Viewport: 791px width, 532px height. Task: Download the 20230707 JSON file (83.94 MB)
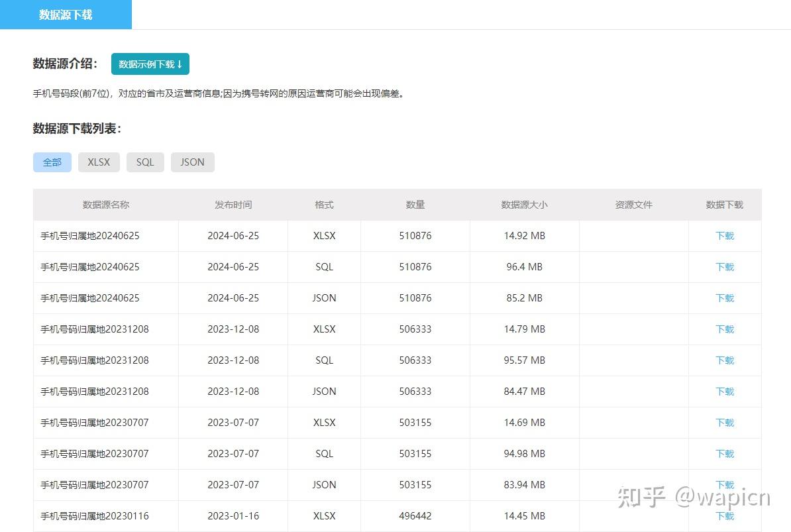coord(725,485)
